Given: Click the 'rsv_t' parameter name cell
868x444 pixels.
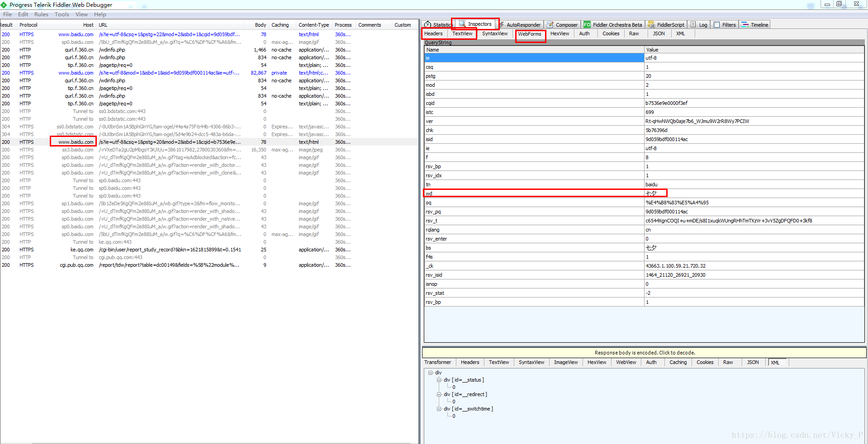Looking at the screenshot, I should coord(534,221).
